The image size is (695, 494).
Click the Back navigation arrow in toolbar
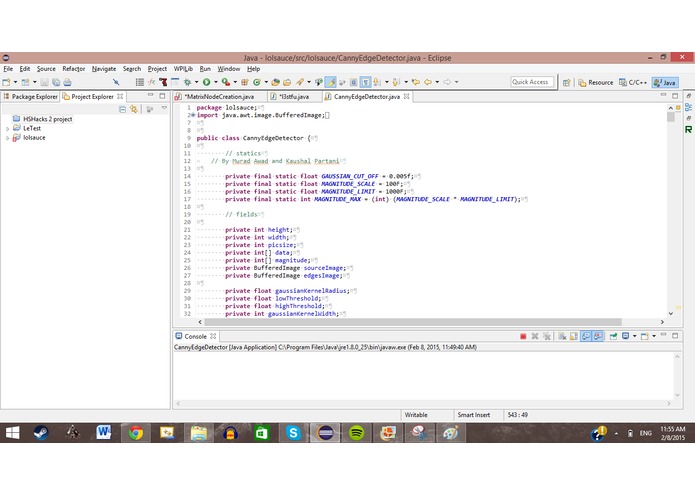click(x=430, y=82)
